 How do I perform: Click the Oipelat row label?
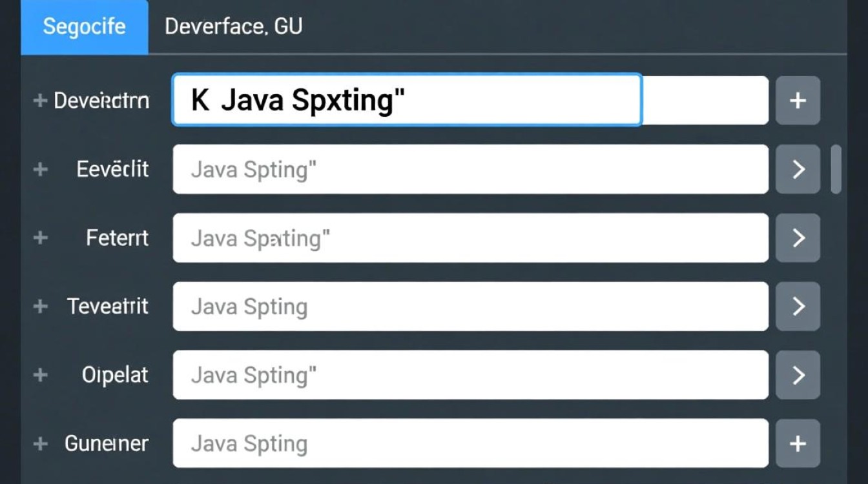tap(115, 375)
